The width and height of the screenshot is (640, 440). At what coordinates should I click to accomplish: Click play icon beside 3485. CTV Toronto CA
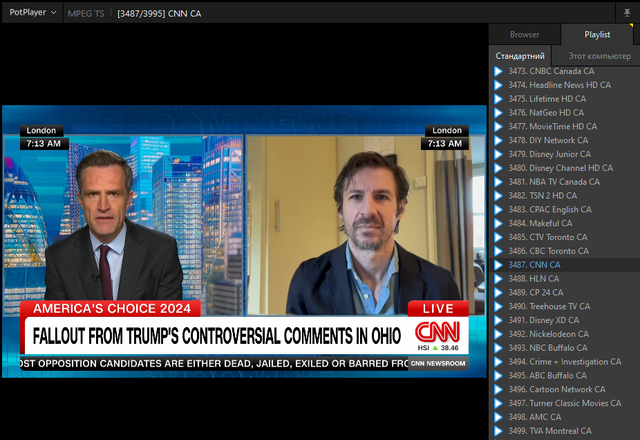(498, 238)
